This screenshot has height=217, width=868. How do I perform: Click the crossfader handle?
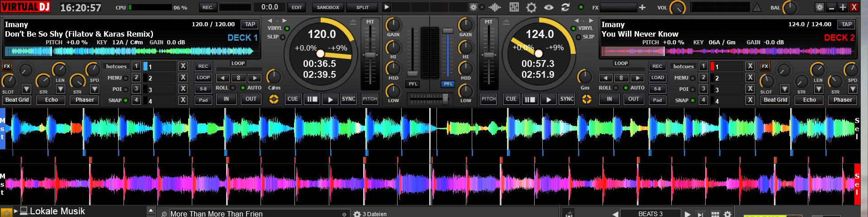point(445,98)
